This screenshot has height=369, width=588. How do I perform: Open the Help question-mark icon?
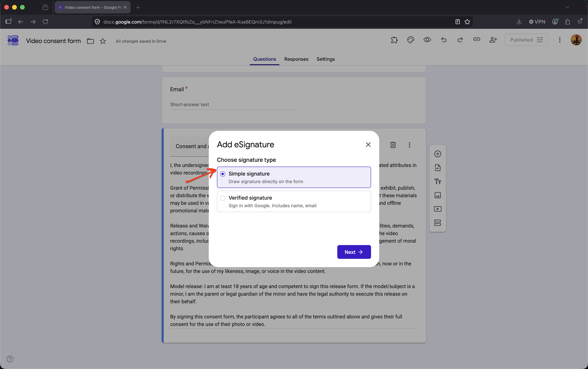pyautogui.click(x=10, y=359)
